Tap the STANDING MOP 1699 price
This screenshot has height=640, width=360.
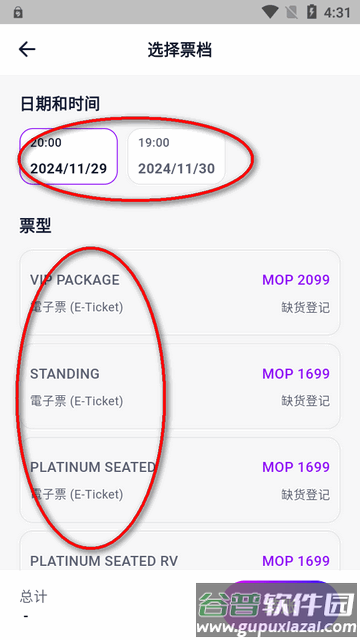tap(296, 373)
